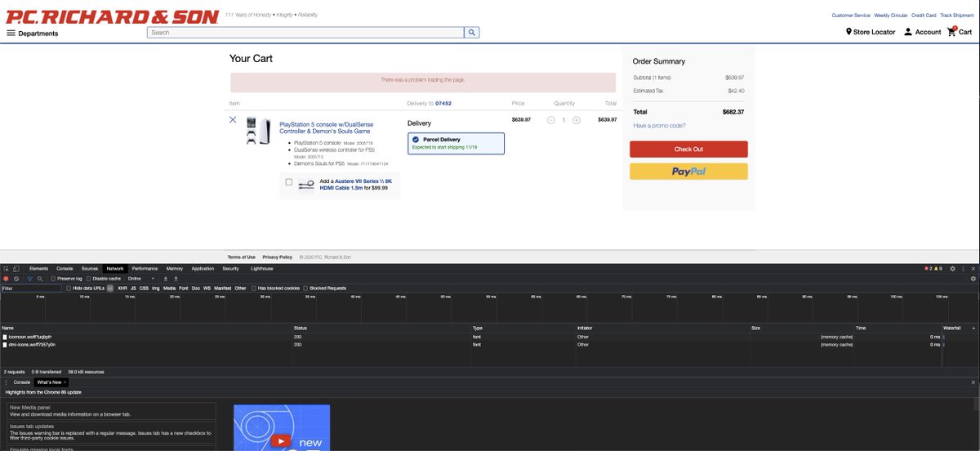Select the drawer Console tab

pyautogui.click(x=22, y=382)
